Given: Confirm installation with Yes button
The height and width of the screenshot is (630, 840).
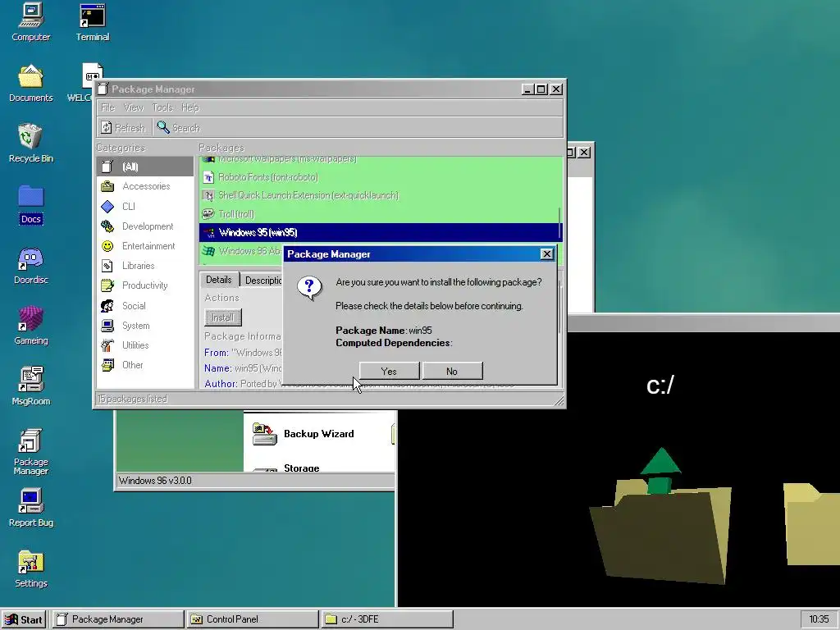Looking at the screenshot, I should 389,372.
